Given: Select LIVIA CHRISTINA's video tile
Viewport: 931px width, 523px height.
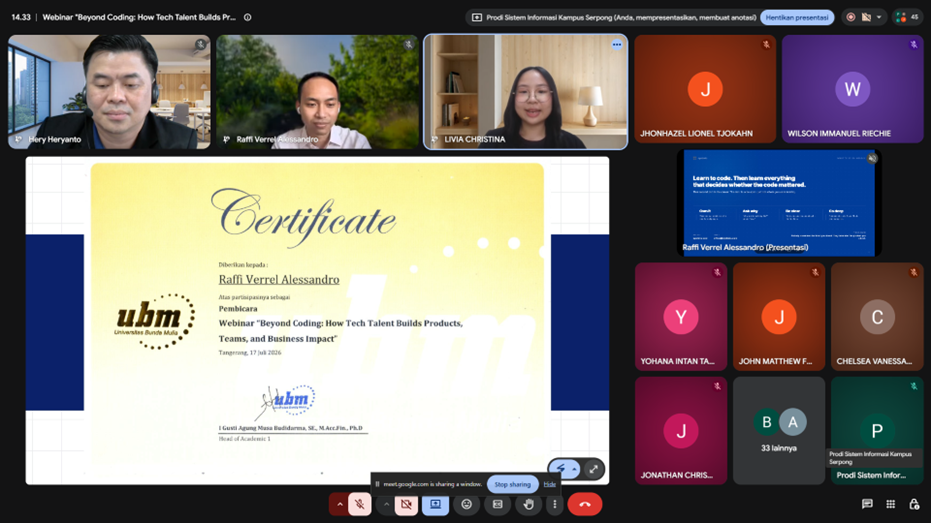Looking at the screenshot, I should (x=525, y=91).
